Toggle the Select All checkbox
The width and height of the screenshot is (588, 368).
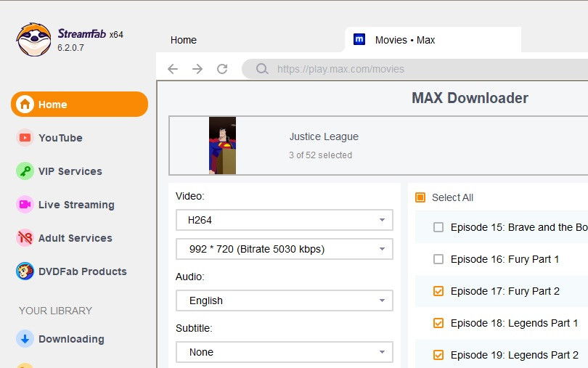tap(420, 197)
